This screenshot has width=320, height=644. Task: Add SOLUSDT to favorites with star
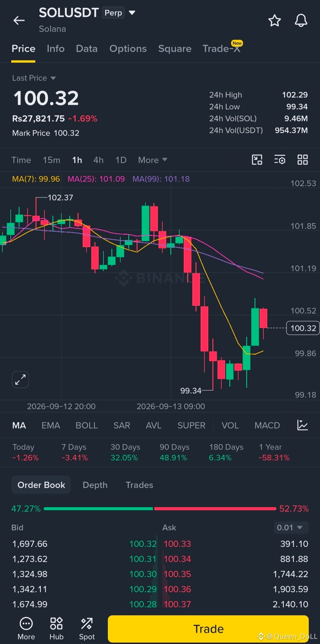coord(274,20)
